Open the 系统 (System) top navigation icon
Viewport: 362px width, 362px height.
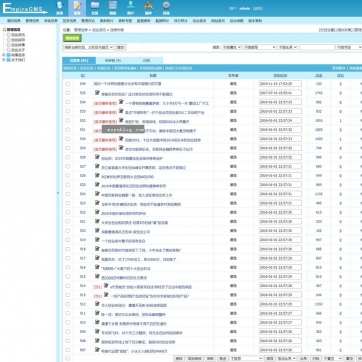59,8
